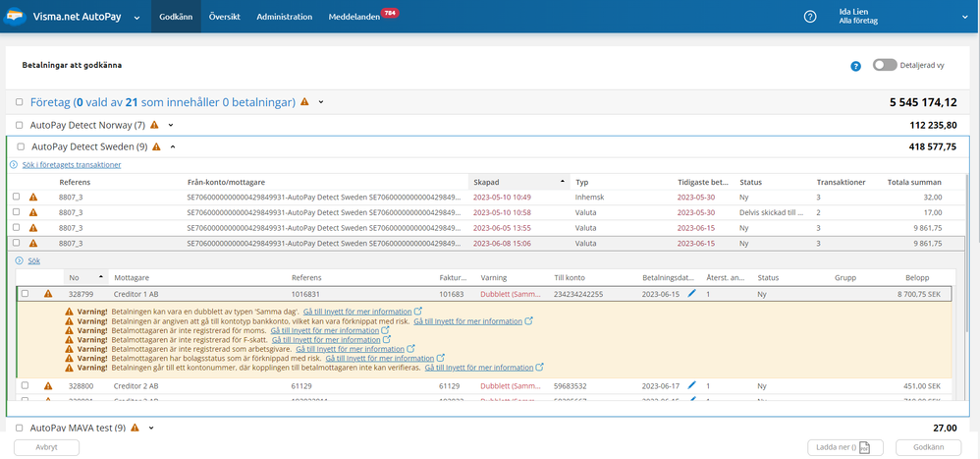Sort by the No column header
This screenshot has height=459, width=980.
86,277
